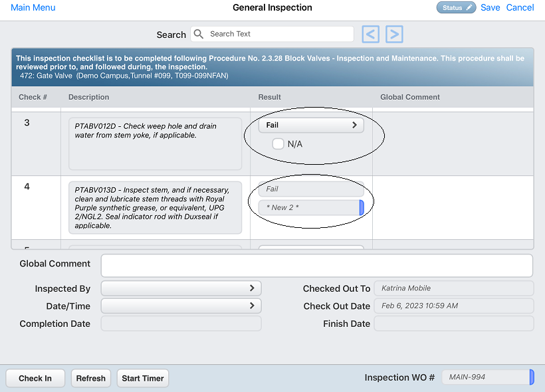Viewport: 545px width, 392px height.
Task: Save the inspection
Action: [490, 7]
